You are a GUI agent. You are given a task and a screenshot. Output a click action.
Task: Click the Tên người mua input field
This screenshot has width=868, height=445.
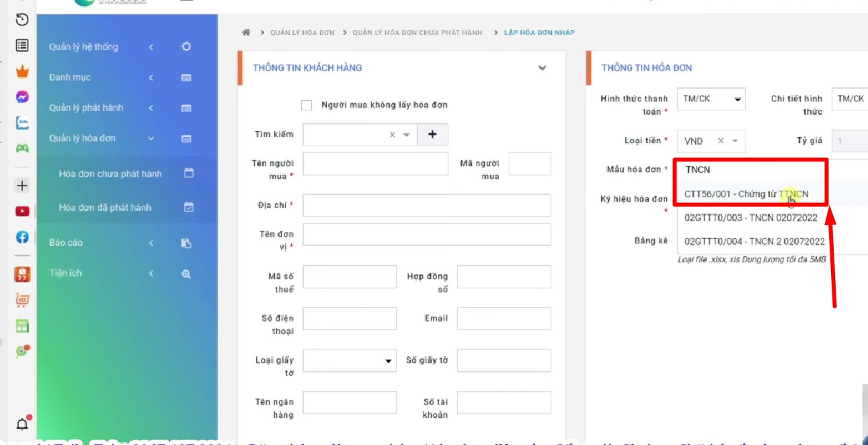point(375,164)
